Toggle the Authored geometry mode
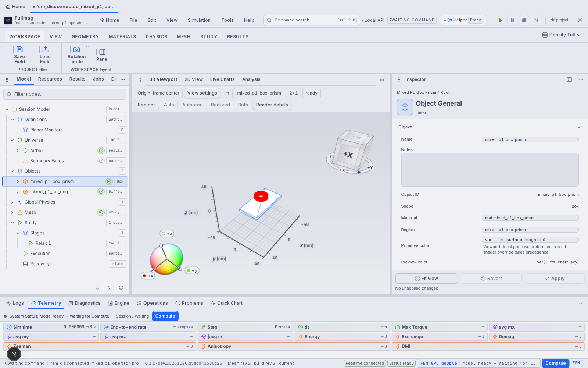Image resolution: width=588 pixels, height=368 pixels. pos(193,105)
